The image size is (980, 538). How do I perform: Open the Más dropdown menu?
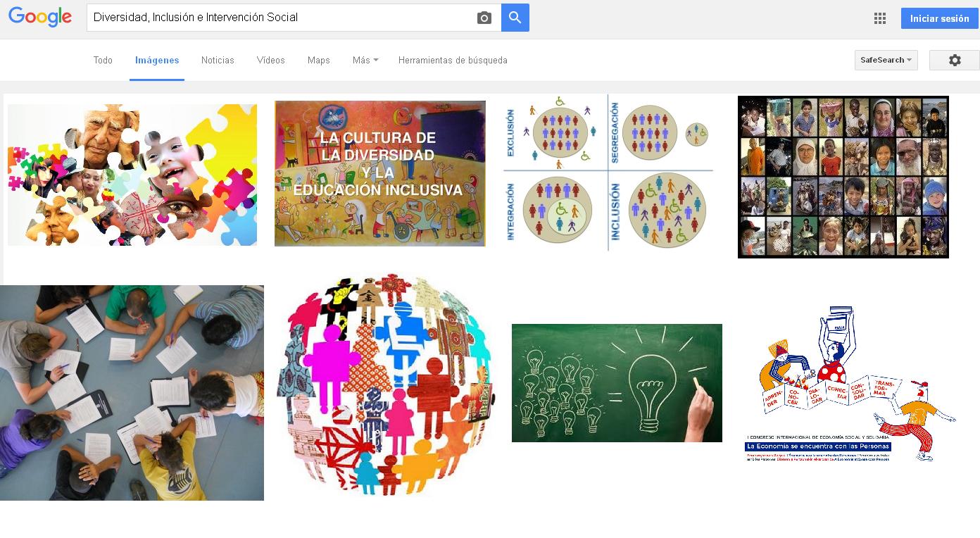[365, 61]
